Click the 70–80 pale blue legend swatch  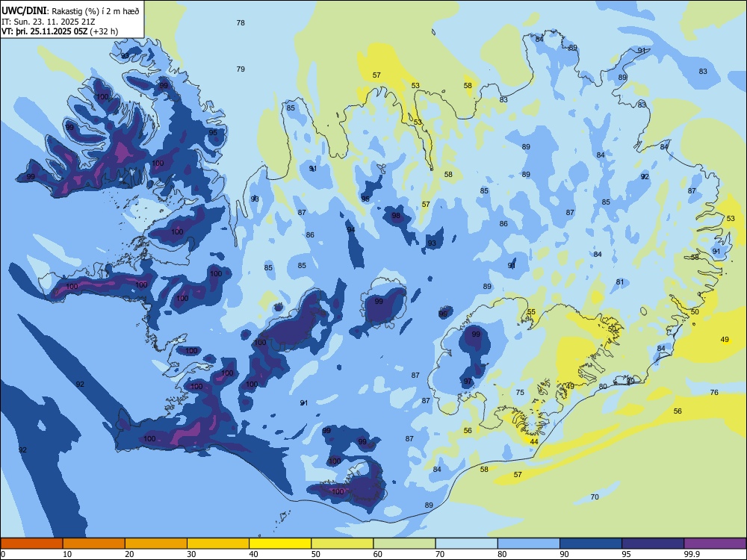pyautogui.click(x=466, y=544)
